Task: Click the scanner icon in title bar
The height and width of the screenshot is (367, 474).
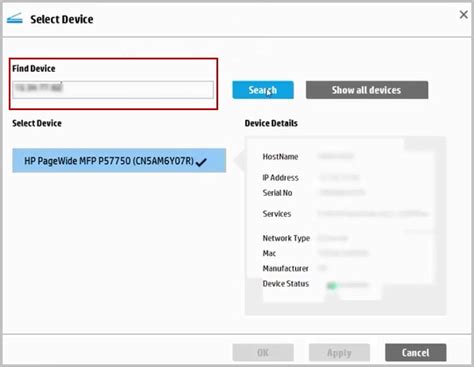Action: click(15, 19)
